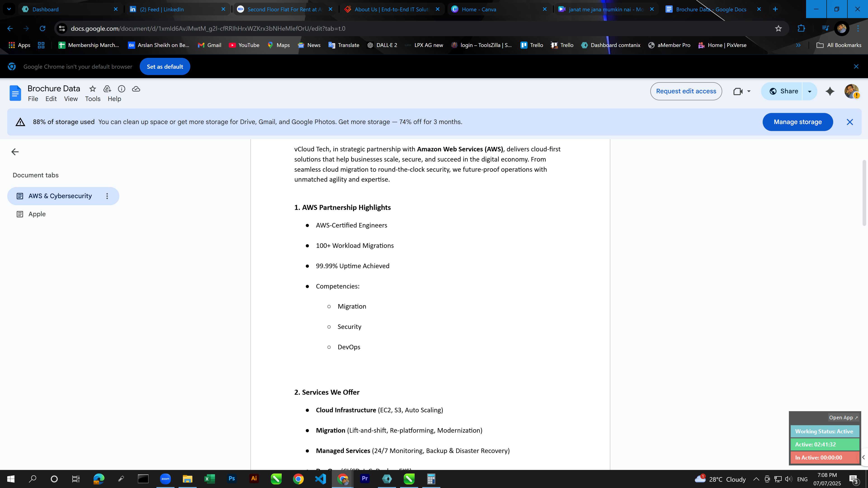Expand the Share options dropdown arrow

(809, 91)
